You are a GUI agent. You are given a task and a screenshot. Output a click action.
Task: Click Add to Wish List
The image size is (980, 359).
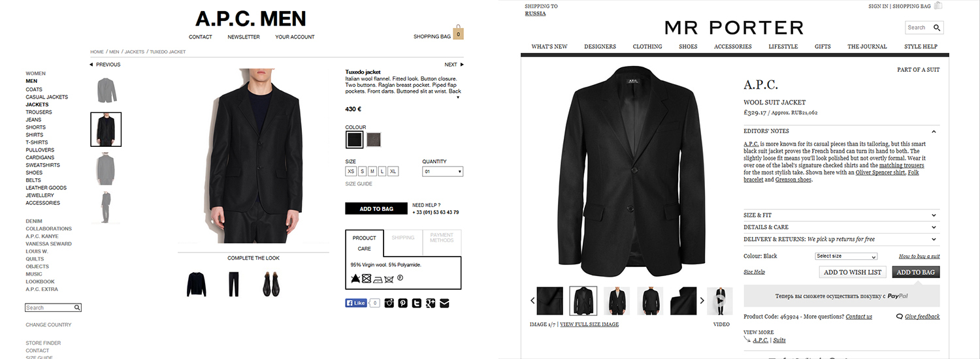[853, 272]
